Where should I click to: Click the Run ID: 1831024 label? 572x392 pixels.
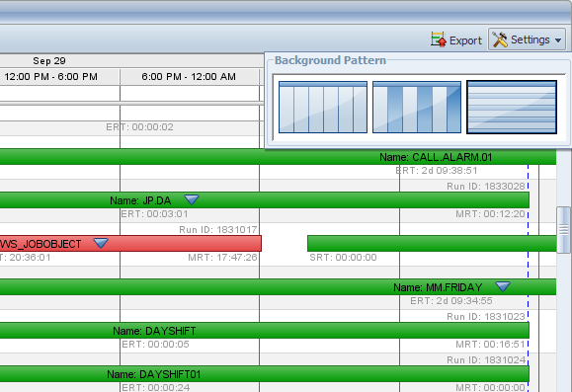pyautogui.click(x=486, y=360)
